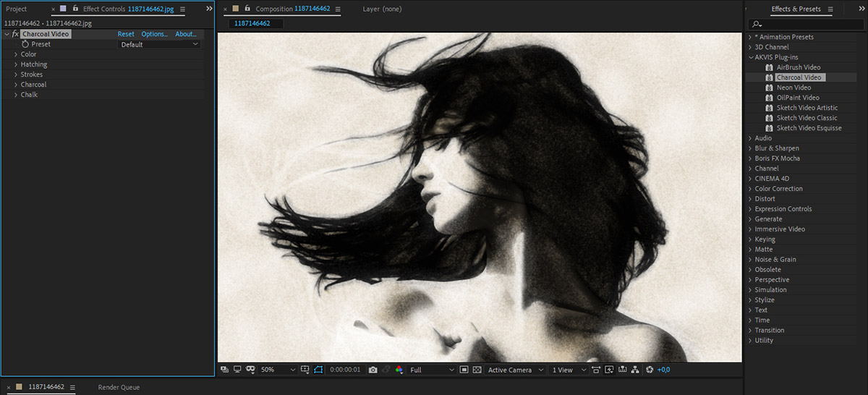Take a snapshot with the camera icon

(x=373, y=370)
